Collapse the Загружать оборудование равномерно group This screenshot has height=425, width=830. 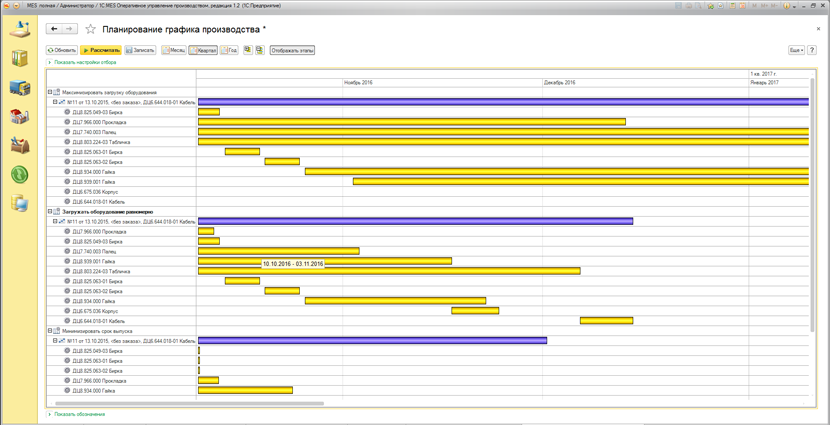click(x=50, y=211)
